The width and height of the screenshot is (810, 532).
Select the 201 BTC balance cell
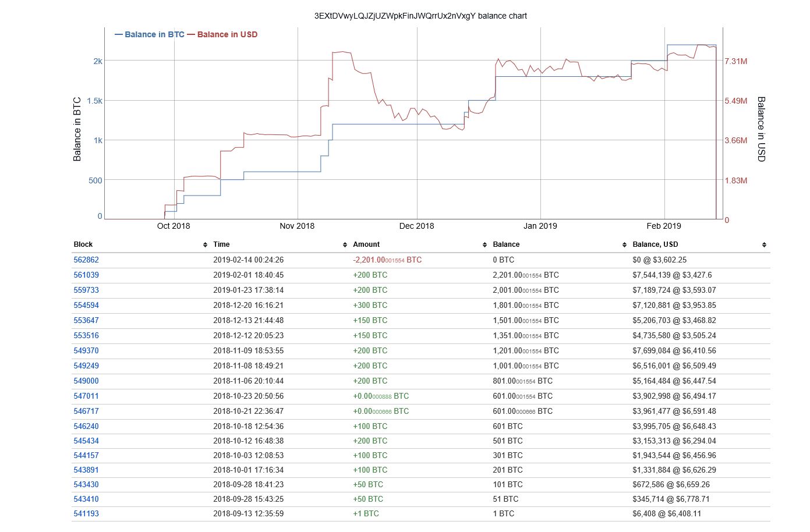point(508,470)
